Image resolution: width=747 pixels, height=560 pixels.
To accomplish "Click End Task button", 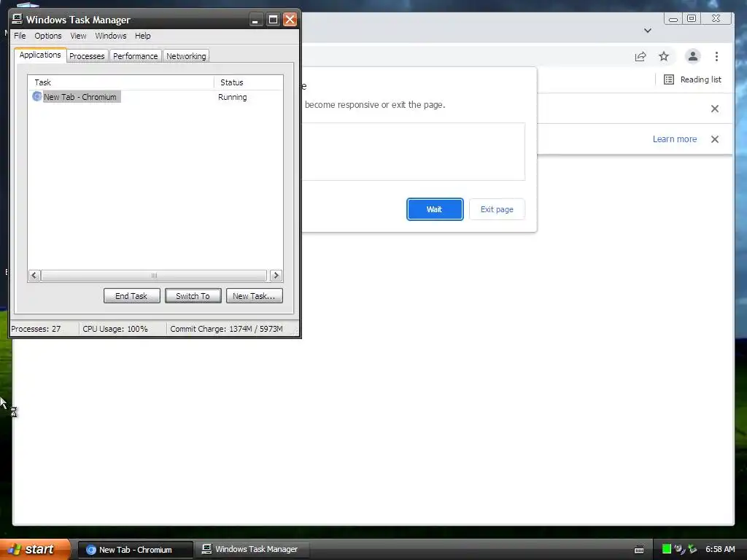I will (x=131, y=296).
